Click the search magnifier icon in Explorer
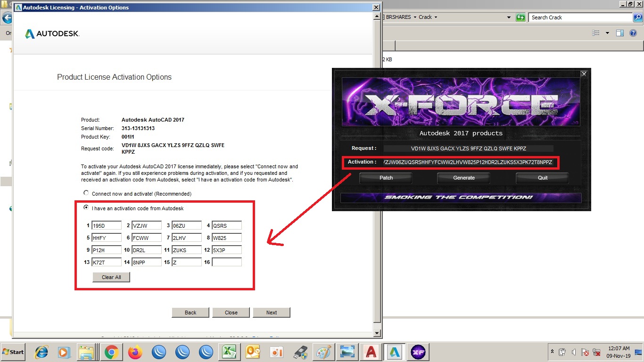The height and width of the screenshot is (362, 644). 638,17
